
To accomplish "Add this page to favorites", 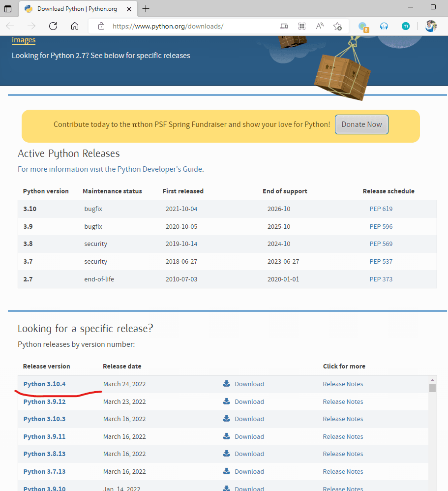I will click(337, 26).
